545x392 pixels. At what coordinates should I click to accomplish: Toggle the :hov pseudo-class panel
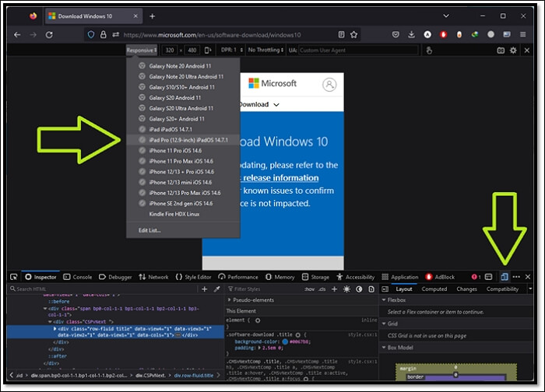click(x=309, y=289)
